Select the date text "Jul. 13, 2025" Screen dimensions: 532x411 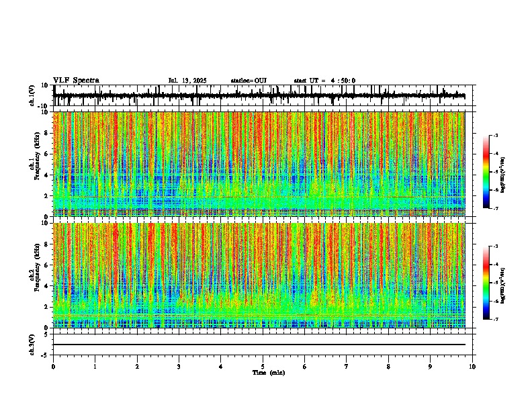pos(187,81)
